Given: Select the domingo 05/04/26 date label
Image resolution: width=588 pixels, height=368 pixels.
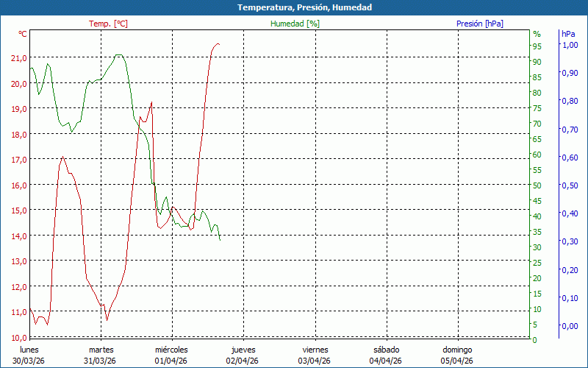Looking at the screenshot, I should click(x=457, y=355).
